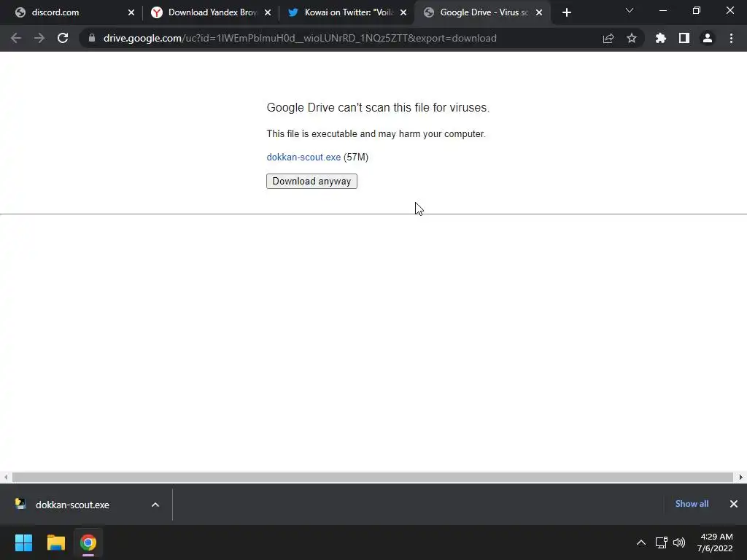Image resolution: width=747 pixels, height=560 pixels.
Task: Open the tab search chevron
Action: [630, 10]
